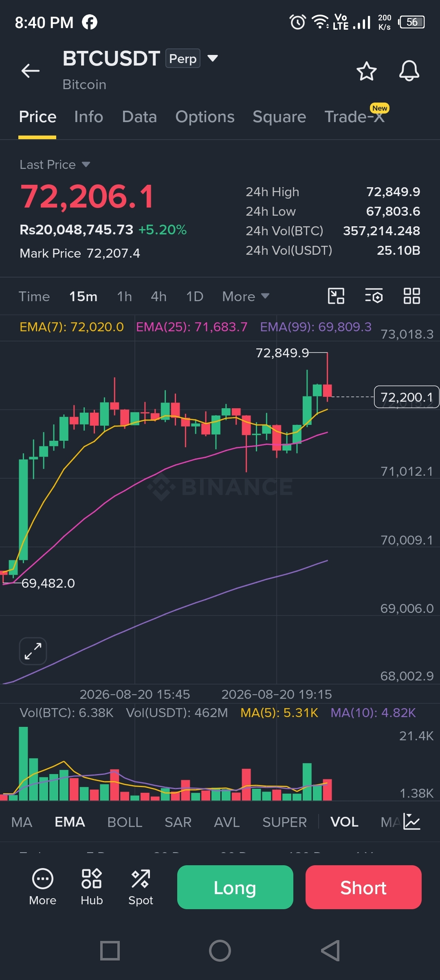Open price alert bell icon
This screenshot has height=980, width=440.
coord(409,71)
